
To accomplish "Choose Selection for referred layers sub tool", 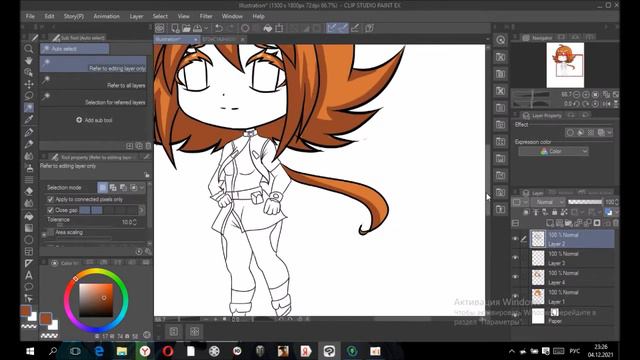I will [x=93, y=98].
